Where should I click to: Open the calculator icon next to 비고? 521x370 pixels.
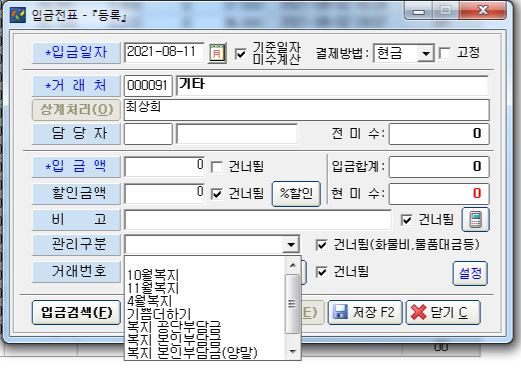475,219
